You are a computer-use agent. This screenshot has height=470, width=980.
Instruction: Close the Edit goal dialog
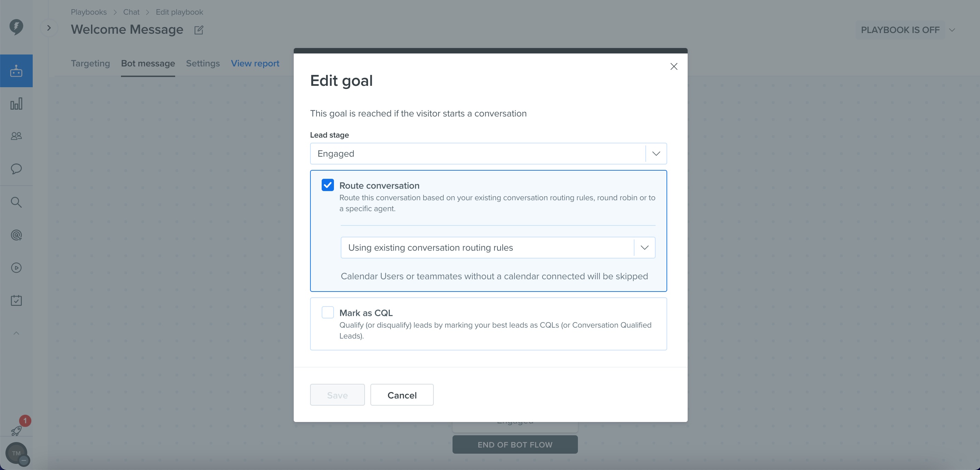[x=674, y=66]
